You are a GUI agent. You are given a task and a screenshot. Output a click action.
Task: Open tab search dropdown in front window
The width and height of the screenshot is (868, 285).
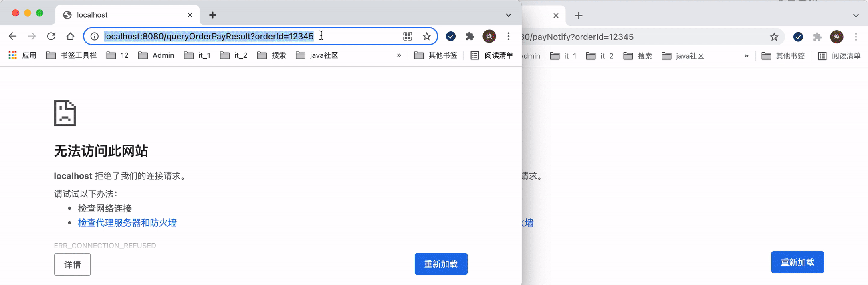[509, 15]
